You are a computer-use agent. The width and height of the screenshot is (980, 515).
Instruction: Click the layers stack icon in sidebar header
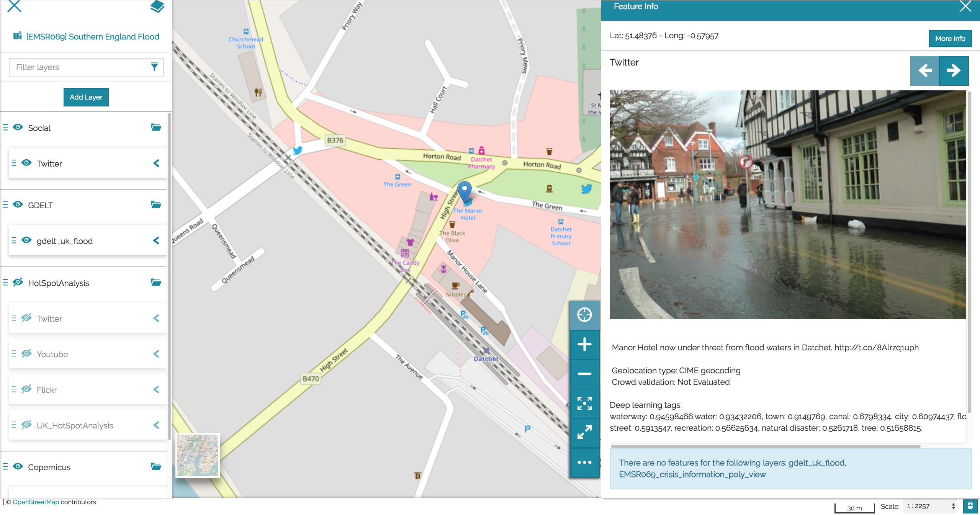point(157,6)
